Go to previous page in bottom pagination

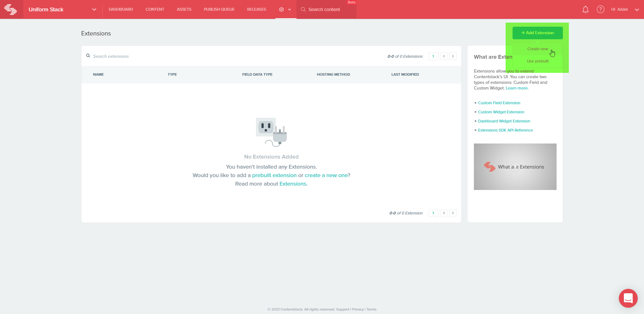(444, 213)
